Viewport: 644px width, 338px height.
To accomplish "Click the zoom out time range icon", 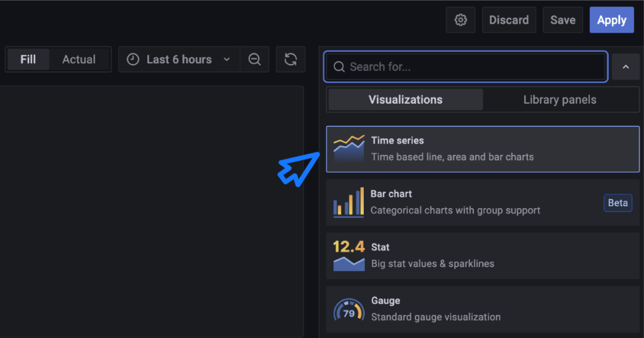I will 255,60.
